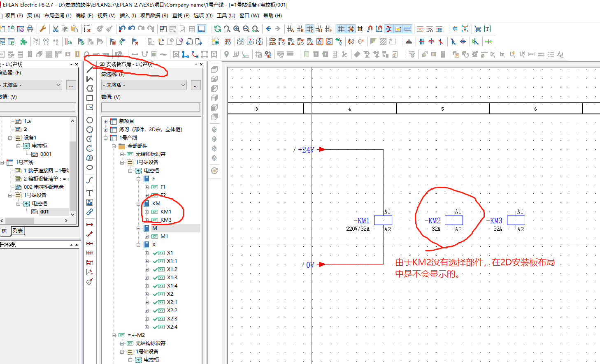Toggle the object snap magnet icon
Screen dimensions: 600x364
[x=370, y=29]
